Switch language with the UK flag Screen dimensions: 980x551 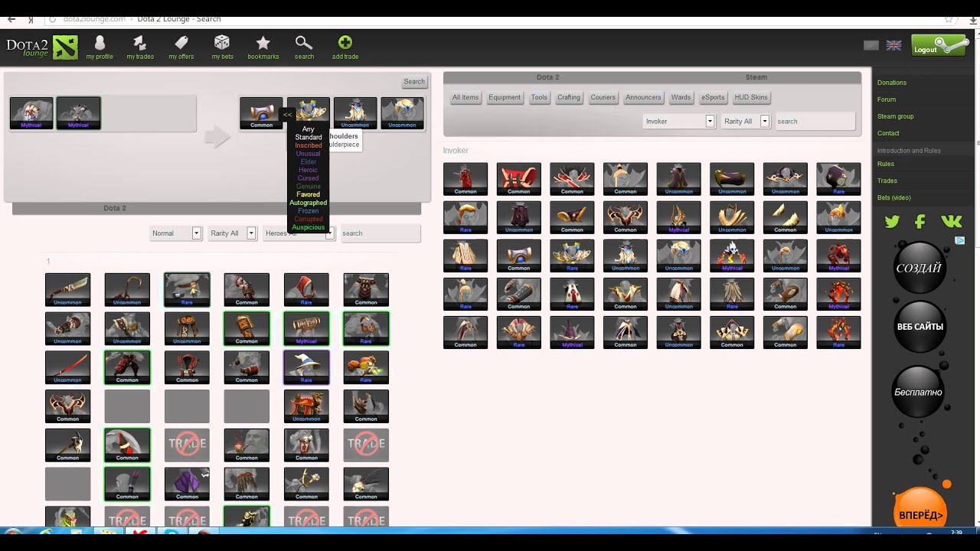tap(893, 45)
